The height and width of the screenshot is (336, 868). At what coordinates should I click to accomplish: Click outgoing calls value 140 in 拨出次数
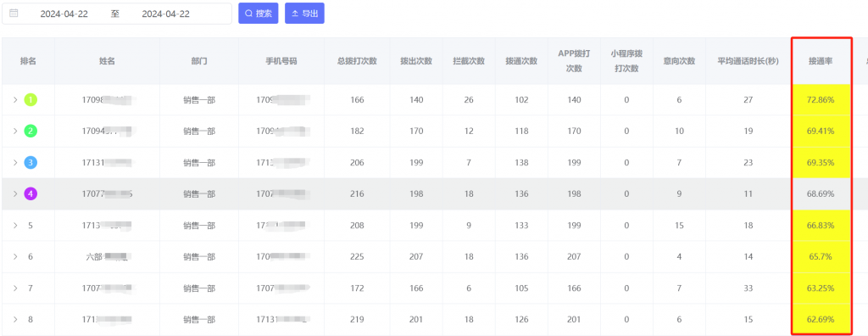tap(416, 100)
